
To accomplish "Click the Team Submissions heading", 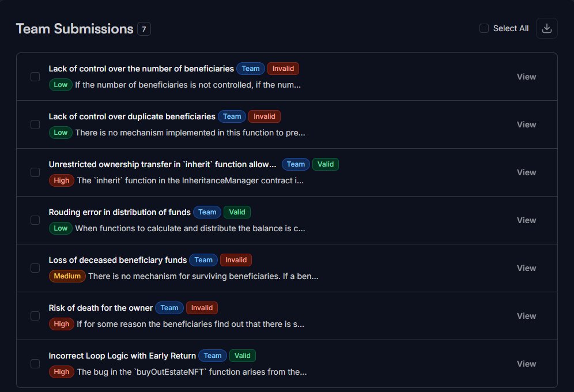I will click(x=75, y=29).
